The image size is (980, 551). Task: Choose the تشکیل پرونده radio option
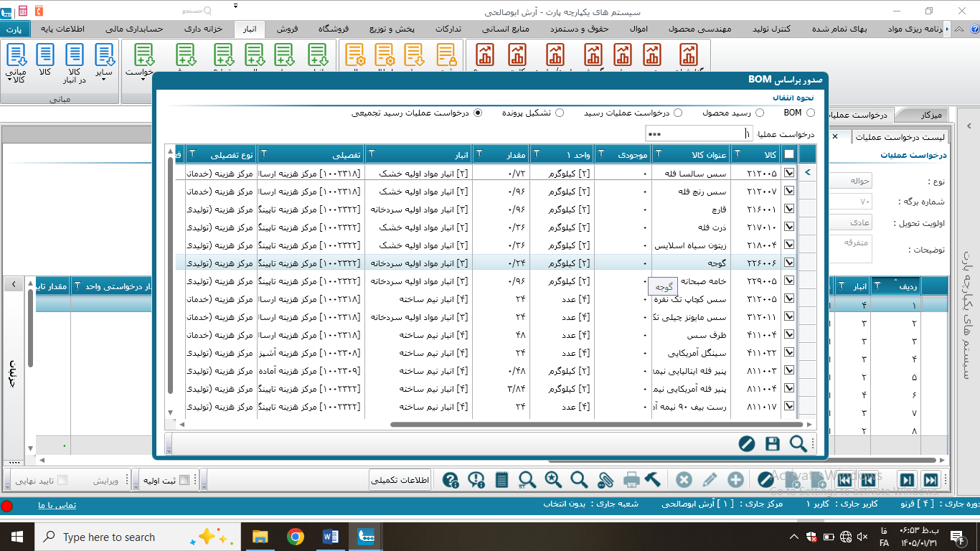560,113
